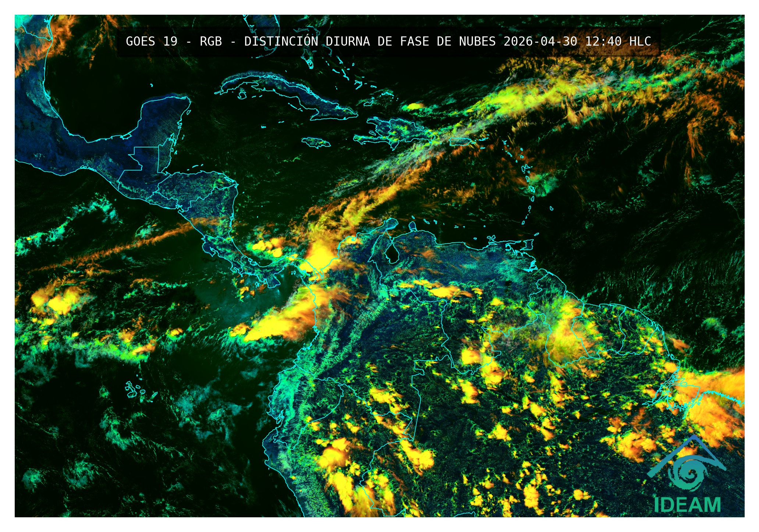Click 'DISTINCIÓN DIURNA' in the title banner
The height and width of the screenshot is (532, 759).
point(307,42)
